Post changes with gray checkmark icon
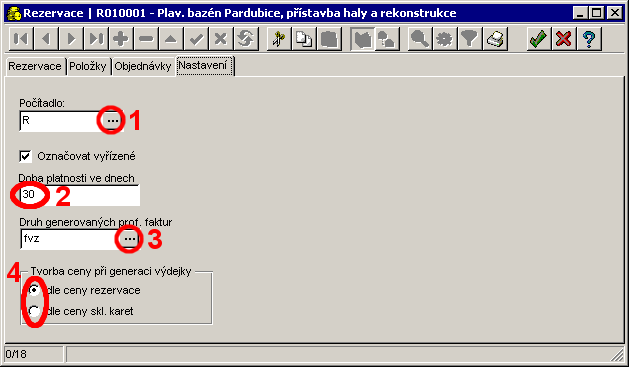The image size is (629, 367). [x=196, y=39]
